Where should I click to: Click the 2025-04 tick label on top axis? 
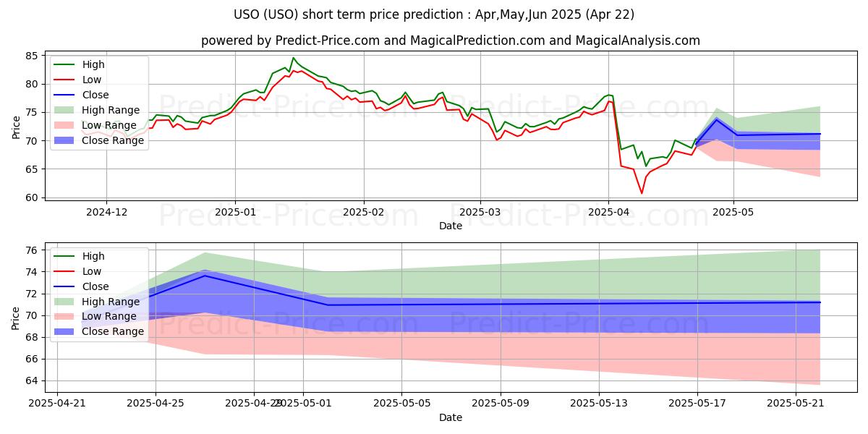608,213
